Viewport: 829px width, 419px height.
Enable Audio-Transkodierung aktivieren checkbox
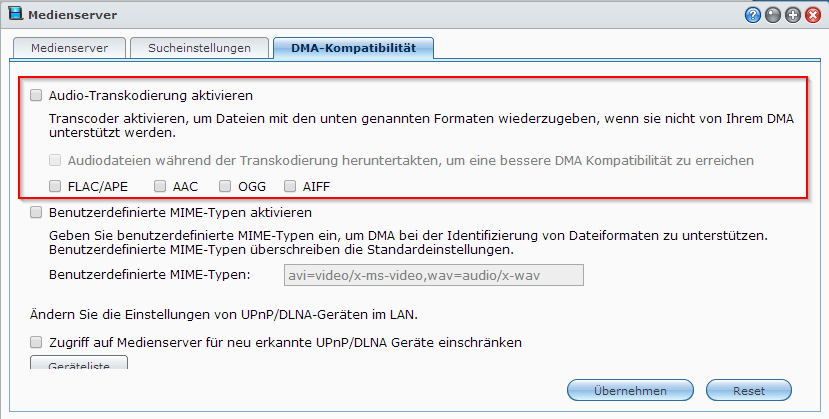click(37, 96)
